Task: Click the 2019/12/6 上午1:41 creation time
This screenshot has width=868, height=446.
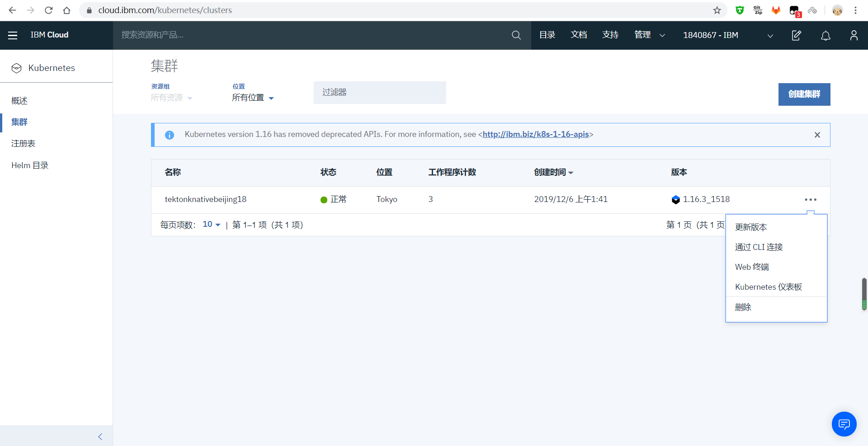Action: tap(571, 199)
